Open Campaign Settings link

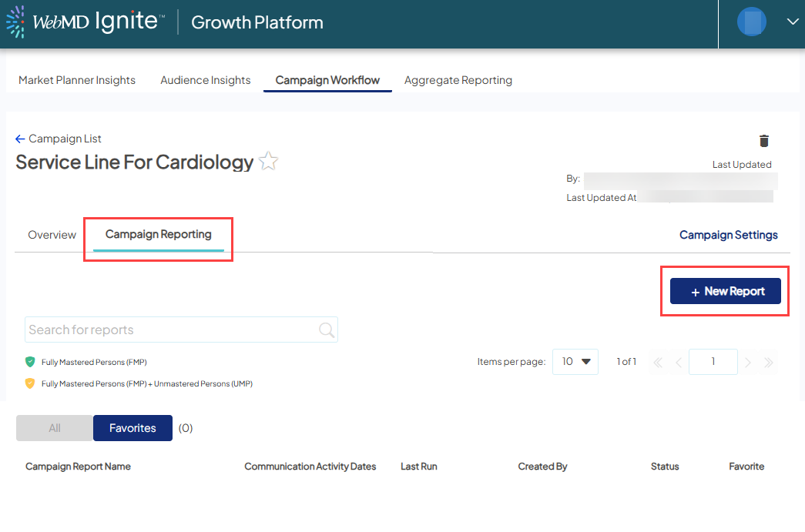point(728,235)
